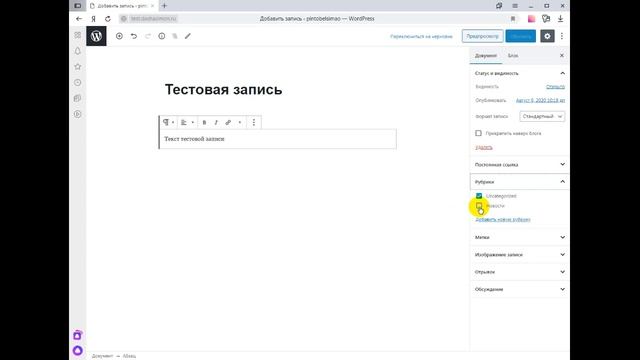Apply italic formatting to paragraph

click(216, 122)
